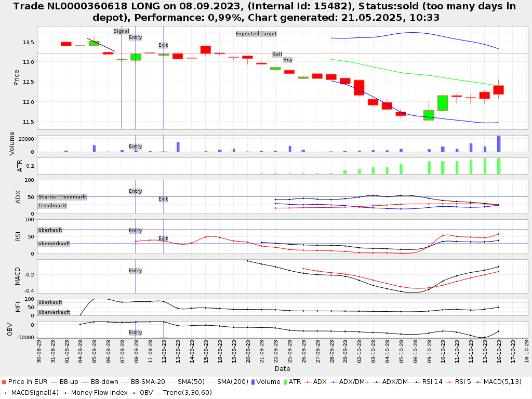Click the Exit label in the price chart
Viewport: 532px width, 399px height.
click(163, 45)
